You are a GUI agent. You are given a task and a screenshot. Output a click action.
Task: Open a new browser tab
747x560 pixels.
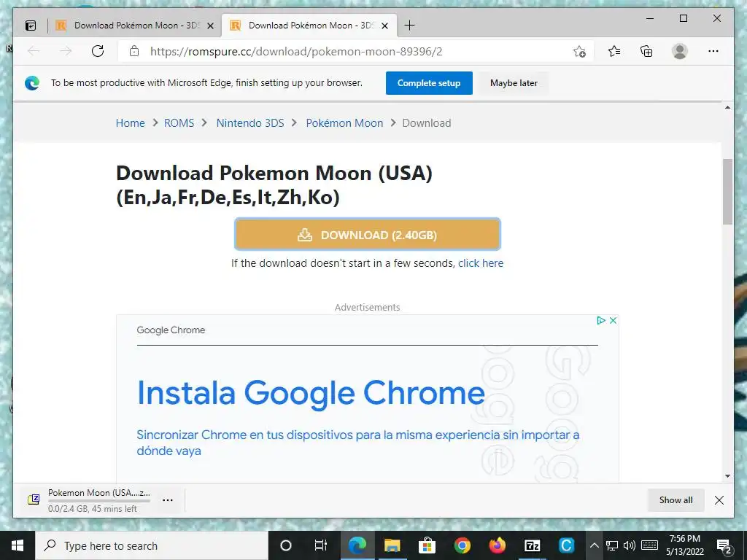tap(409, 26)
